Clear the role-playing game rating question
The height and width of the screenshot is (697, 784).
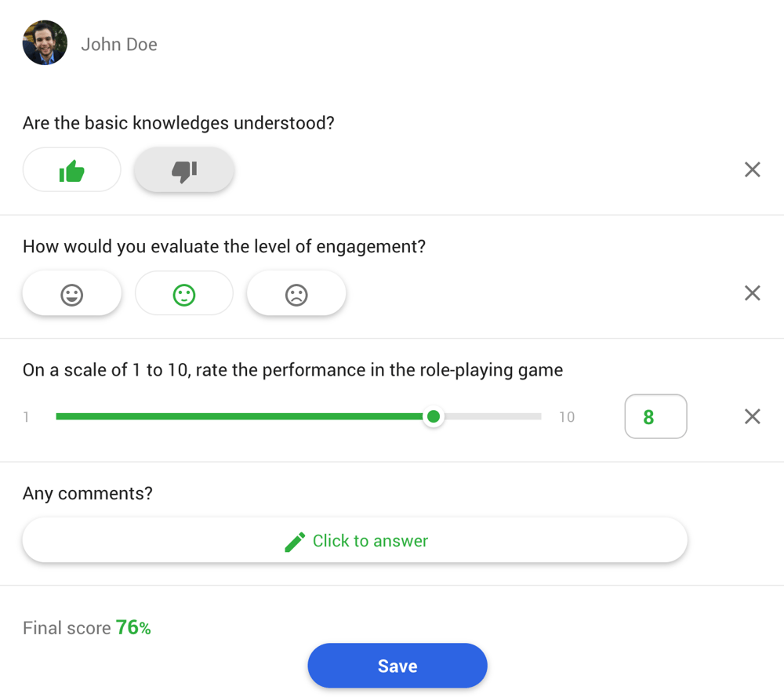coord(752,416)
